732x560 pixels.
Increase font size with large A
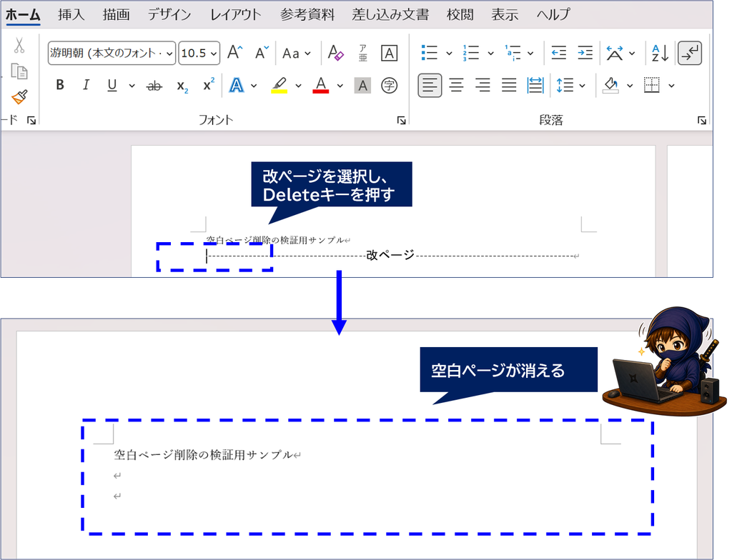click(234, 52)
